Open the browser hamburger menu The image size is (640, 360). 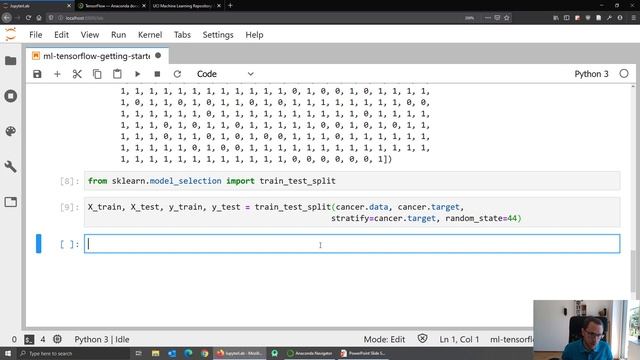click(x=633, y=18)
